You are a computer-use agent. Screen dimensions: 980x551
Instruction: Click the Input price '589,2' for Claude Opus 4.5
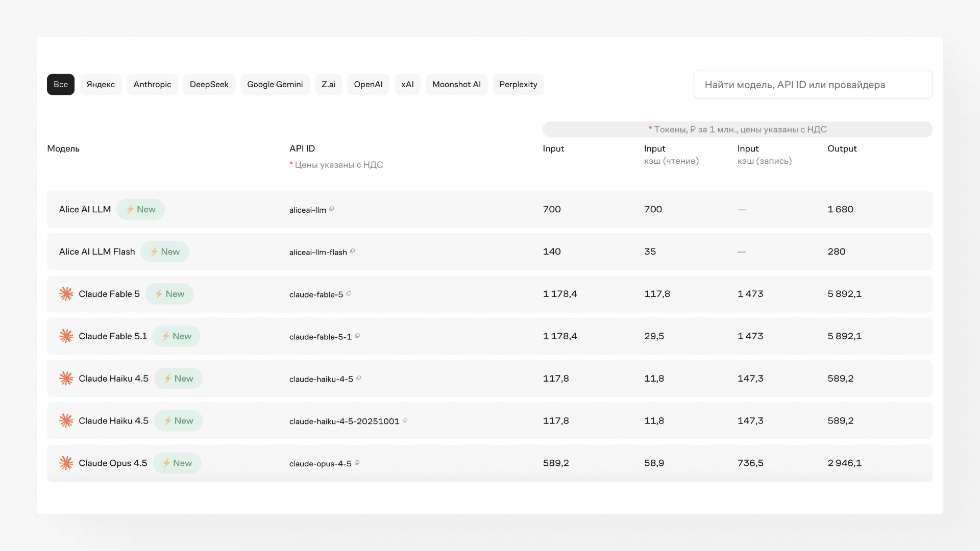tap(556, 463)
